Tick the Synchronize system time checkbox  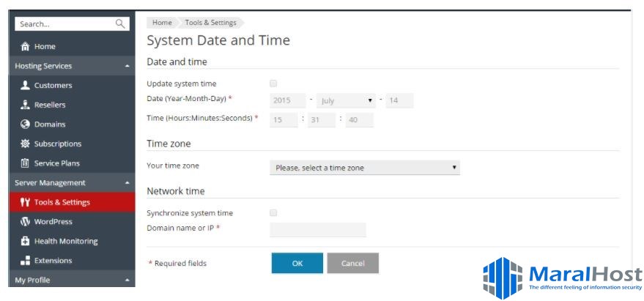tap(273, 212)
